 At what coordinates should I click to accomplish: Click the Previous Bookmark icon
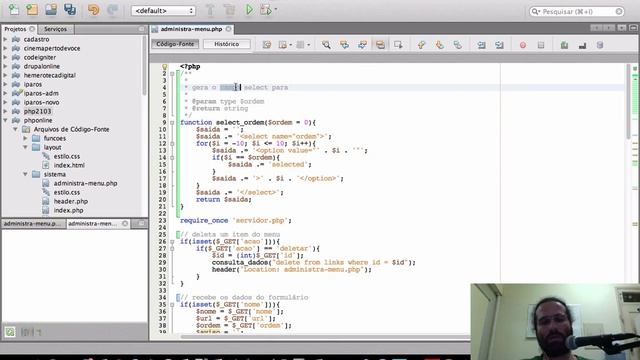(421, 45)
